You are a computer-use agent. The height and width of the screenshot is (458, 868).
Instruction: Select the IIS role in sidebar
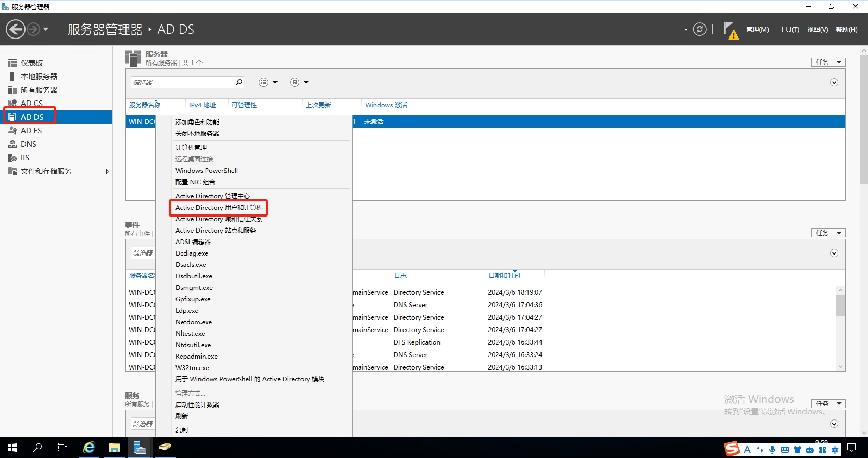point(24,158)
